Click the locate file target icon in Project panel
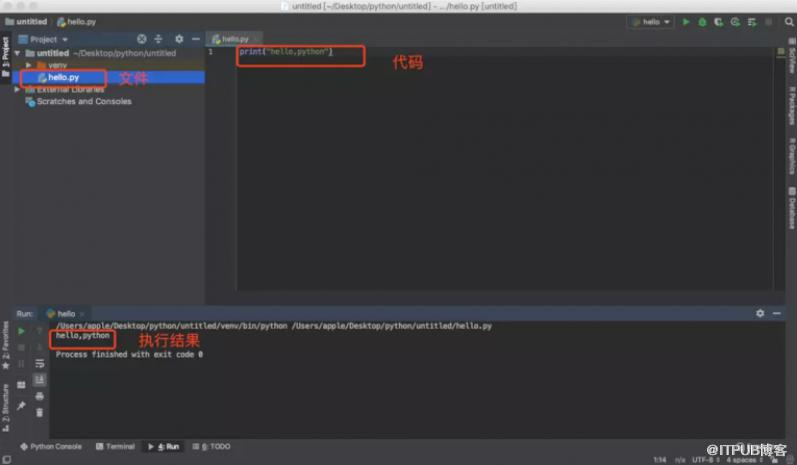The width and height of the screenshot is (797, 465). [x=142, y=39]
